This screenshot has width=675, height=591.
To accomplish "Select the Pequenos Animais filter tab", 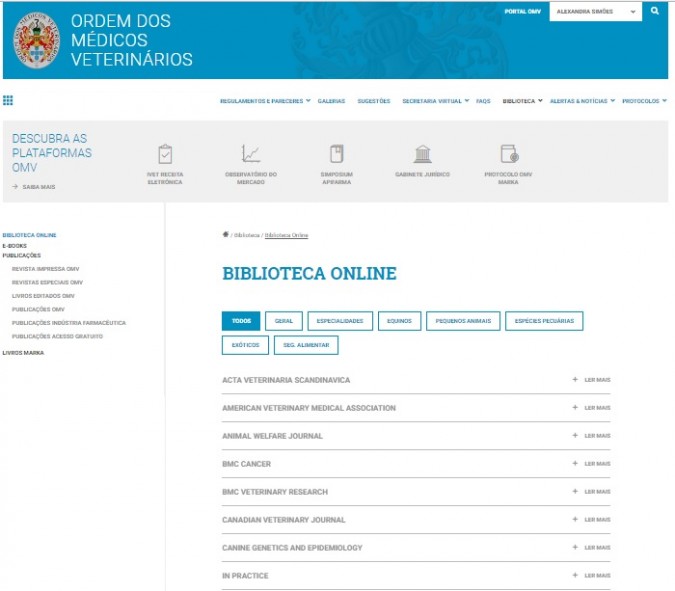I will 463,321.
